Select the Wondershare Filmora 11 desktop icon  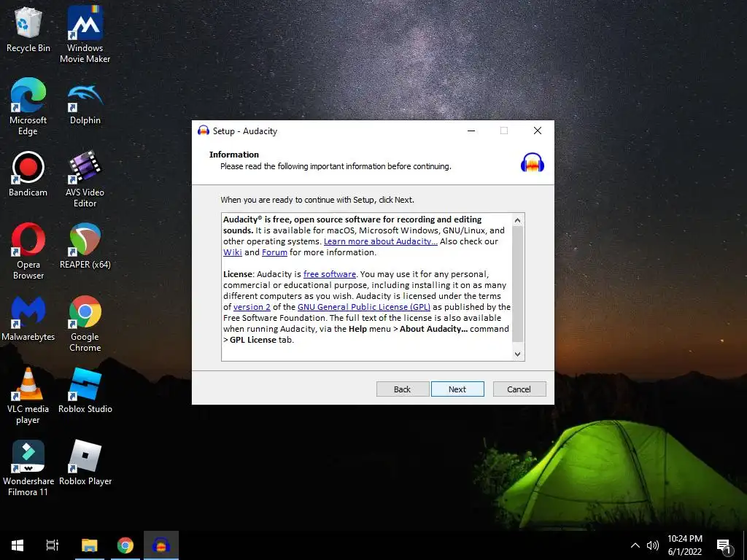[28, 469]
